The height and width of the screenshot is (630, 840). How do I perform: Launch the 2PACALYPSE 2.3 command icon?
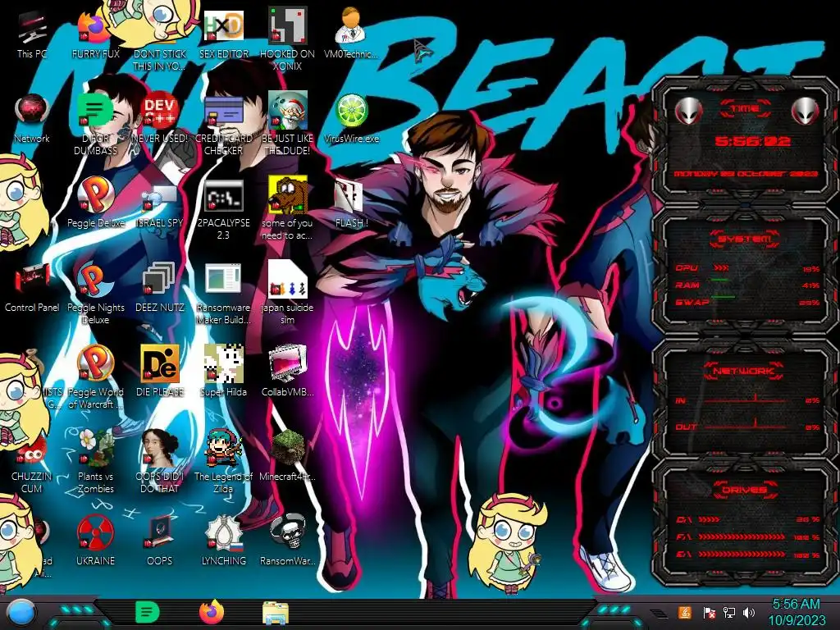click(224, 209)
